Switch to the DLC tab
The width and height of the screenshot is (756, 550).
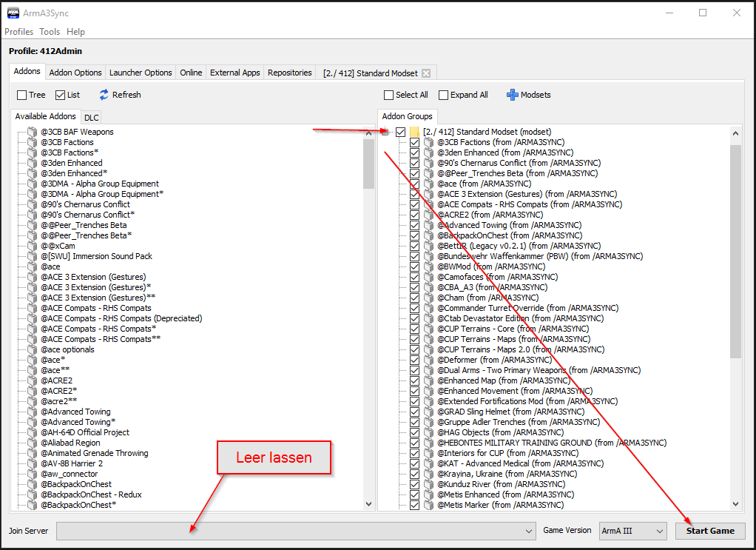pos(91,118)
